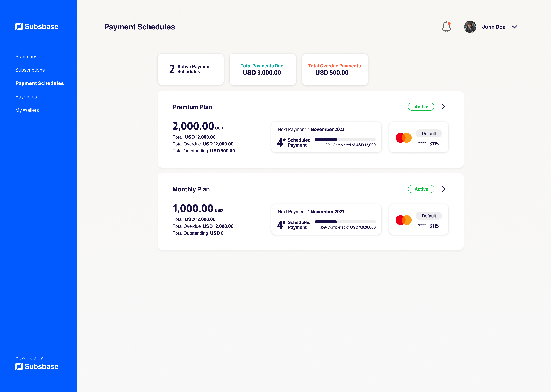Screen dimensions: 551x392
Task: Open Payments in the sidebar
Action: (x=26, y=97)
